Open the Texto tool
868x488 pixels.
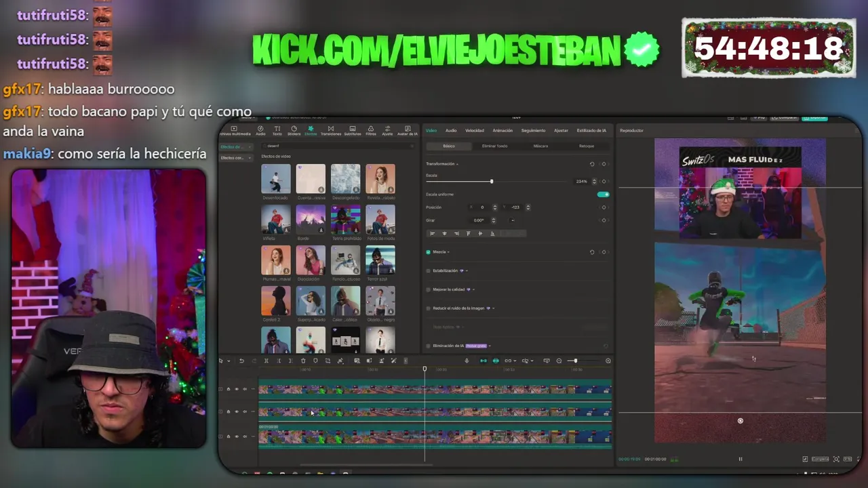[277, 129]
